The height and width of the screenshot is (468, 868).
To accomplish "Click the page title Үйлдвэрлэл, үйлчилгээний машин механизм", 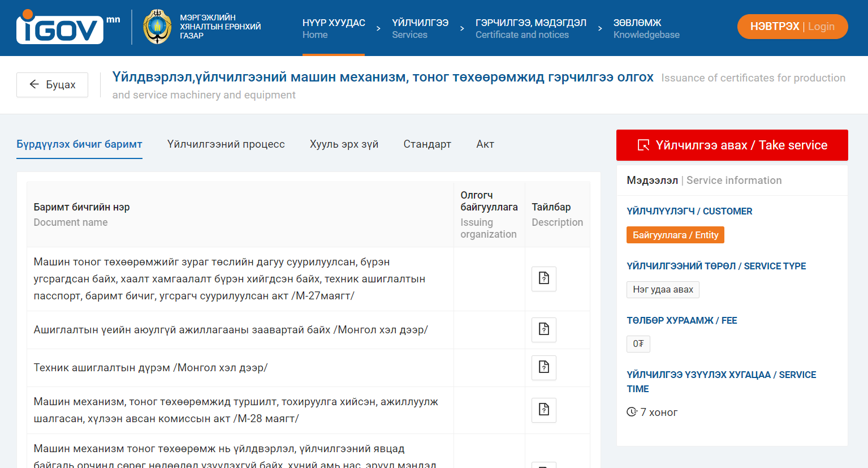I will click(x=383, y=77).
